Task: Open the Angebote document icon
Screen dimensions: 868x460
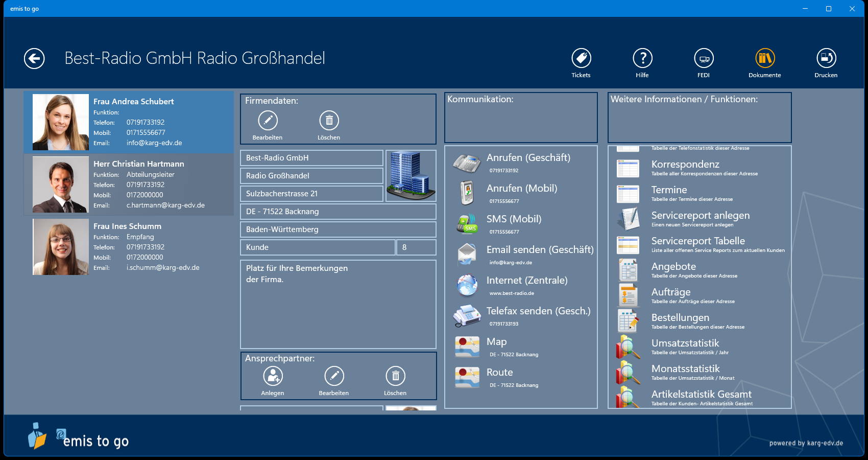Action: coord(628,270)
